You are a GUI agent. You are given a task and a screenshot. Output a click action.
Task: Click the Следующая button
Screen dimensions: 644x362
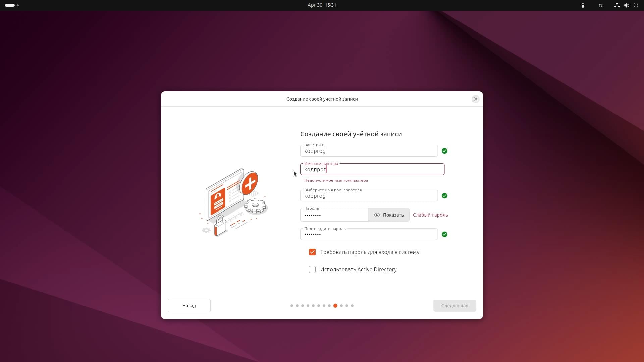pos(455,306)
